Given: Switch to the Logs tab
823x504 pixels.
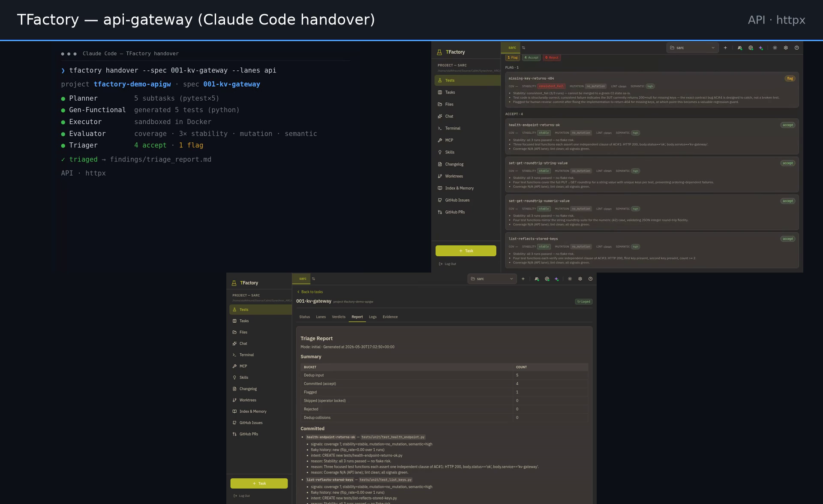Looking at the screenshot, I should point(373,317).
